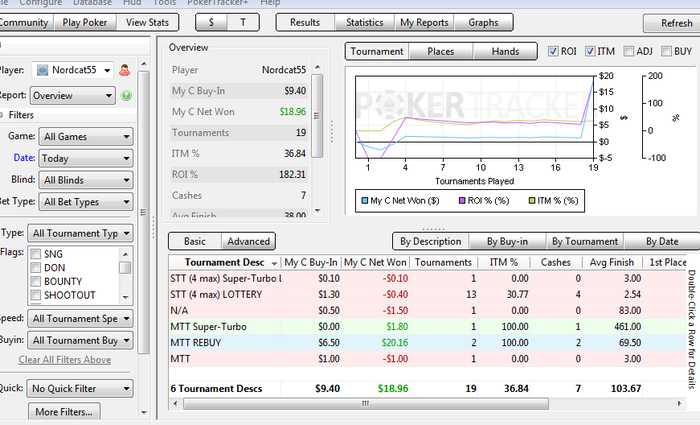
Task: Open the Date Today dropdown
Action: pyautogui.click(x=86, y=158)
